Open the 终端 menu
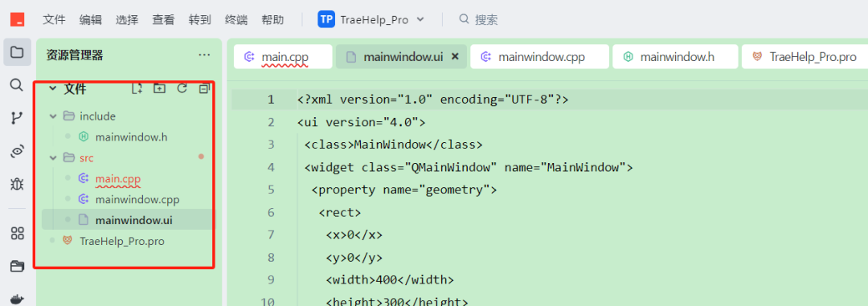The width and height of the screenshot is (868, 306). click(236, 20)
